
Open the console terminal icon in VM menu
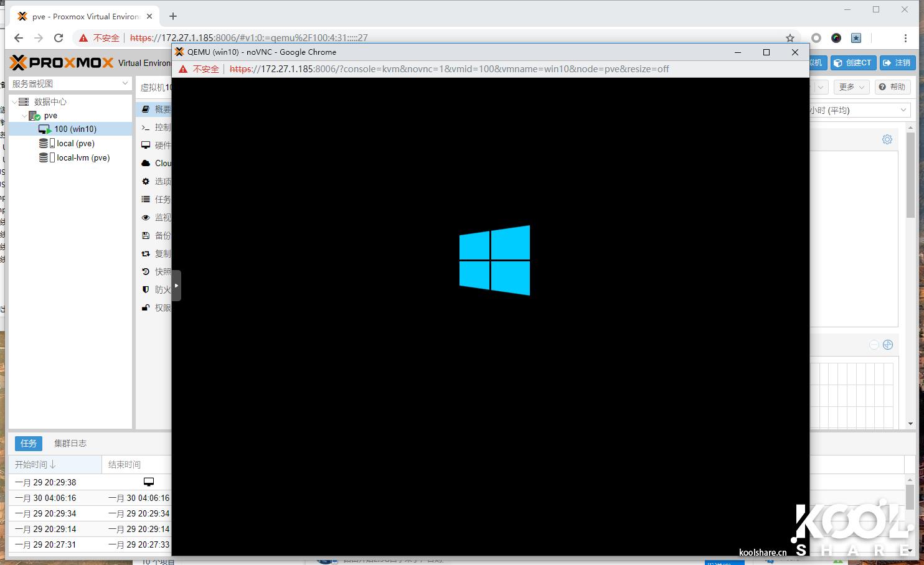pos(146,127)
